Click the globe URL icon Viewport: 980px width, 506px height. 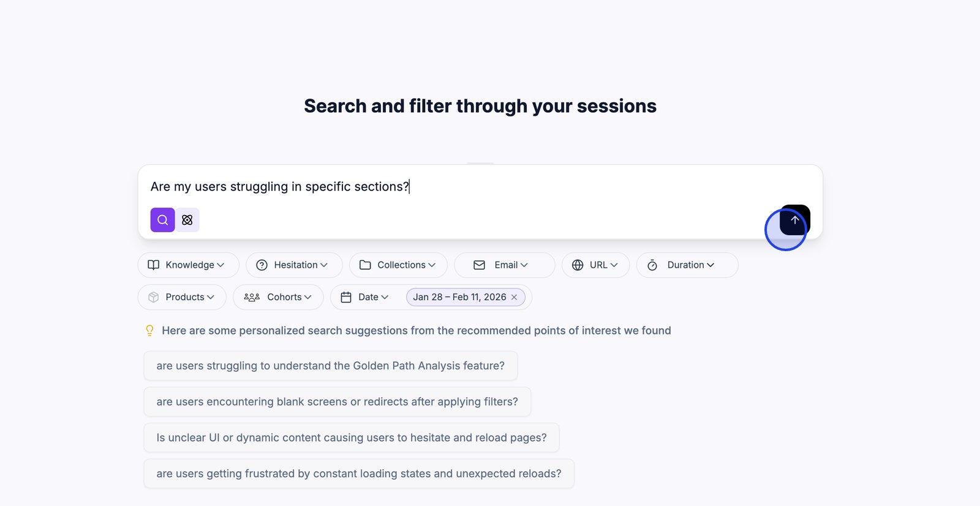578,265
